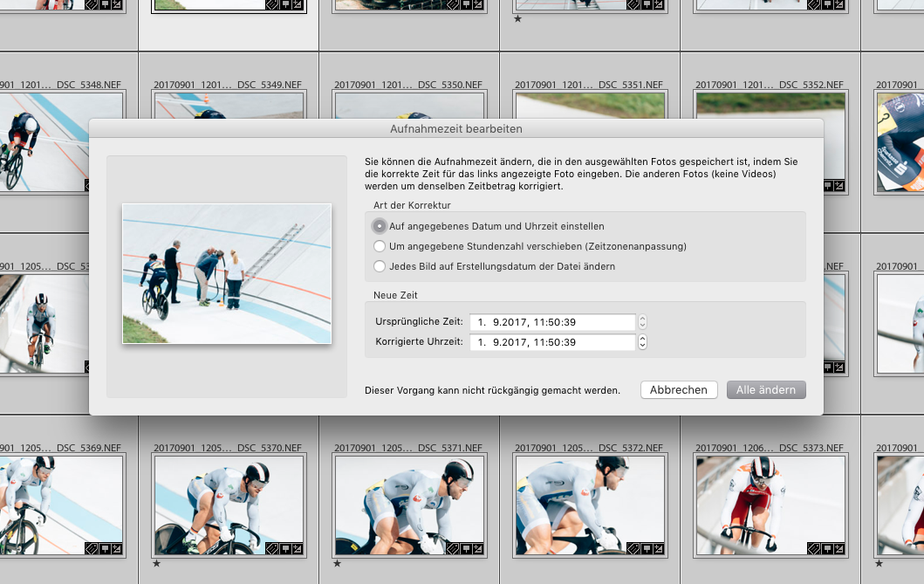Image resolution: width=924 pixels, height=584 pixels.
Task: Click the develop adjustments badge on DSC_5372.NEF
Action: tap(660, 548)
